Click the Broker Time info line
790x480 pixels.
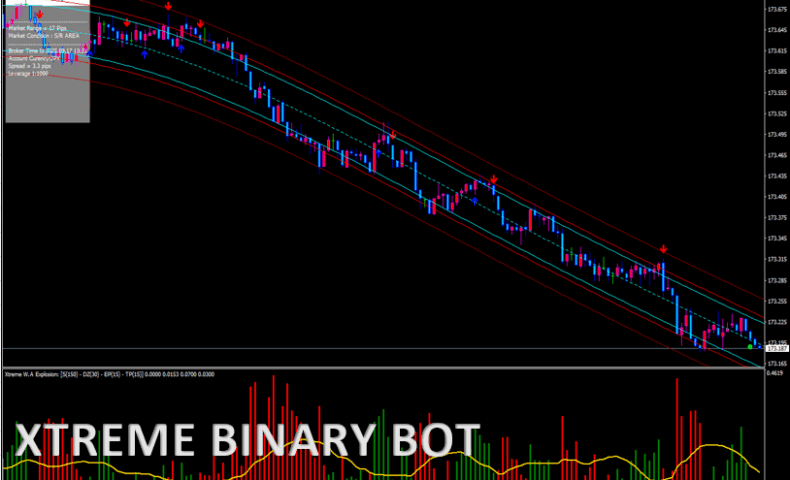point(47,51)
